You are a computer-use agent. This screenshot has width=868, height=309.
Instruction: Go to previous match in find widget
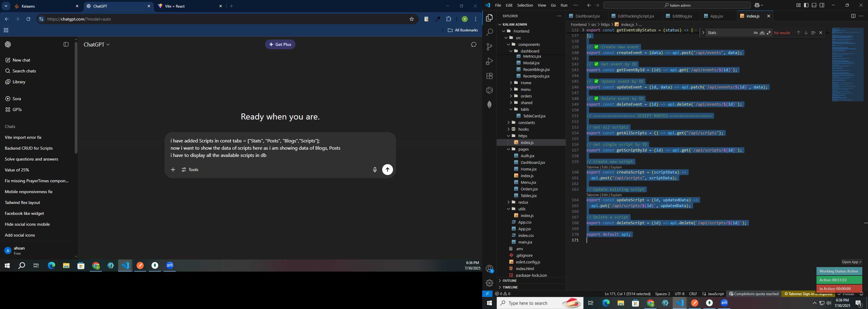(798, 33)
